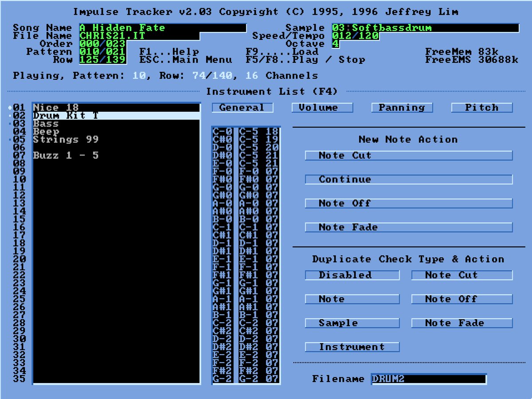Screen dimensions: 532x399
Task: Click the G-2 note translation row
Action: coord(246,379)
